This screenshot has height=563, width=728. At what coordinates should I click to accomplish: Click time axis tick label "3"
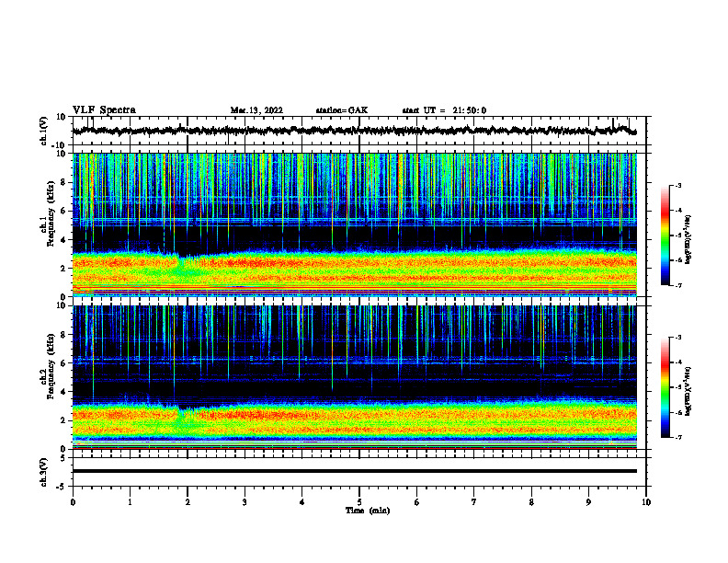[245, 502]
